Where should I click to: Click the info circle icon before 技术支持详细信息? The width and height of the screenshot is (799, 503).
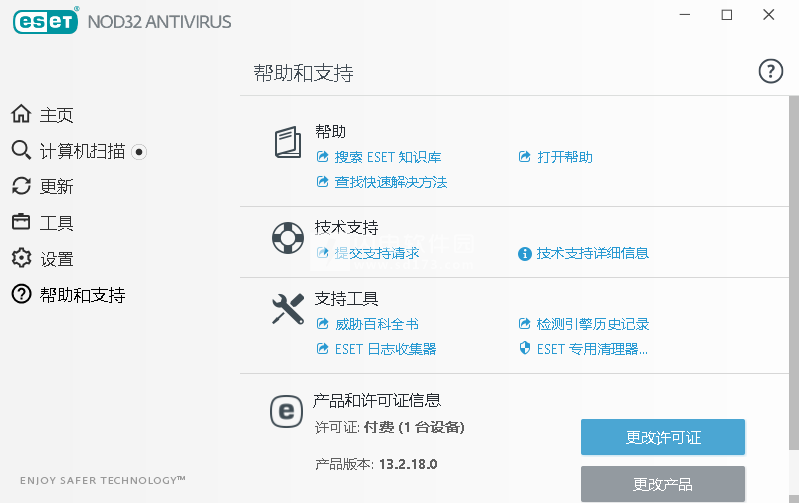click(x=524, y=253)
